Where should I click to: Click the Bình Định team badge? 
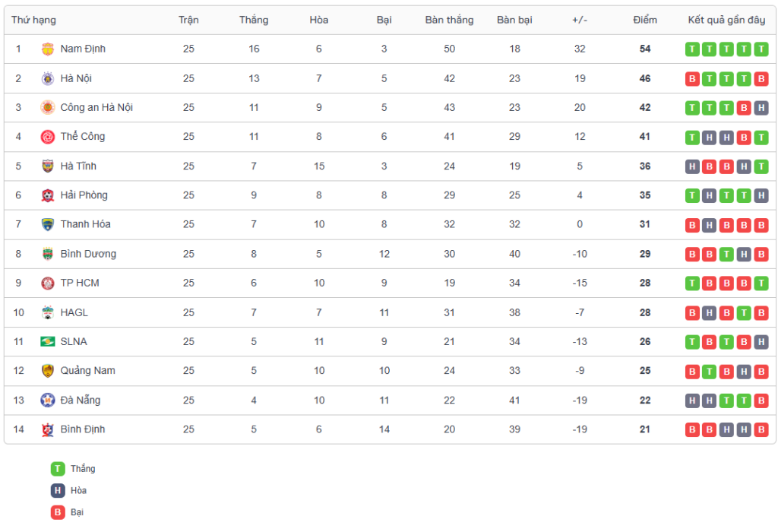pos(48,429)
